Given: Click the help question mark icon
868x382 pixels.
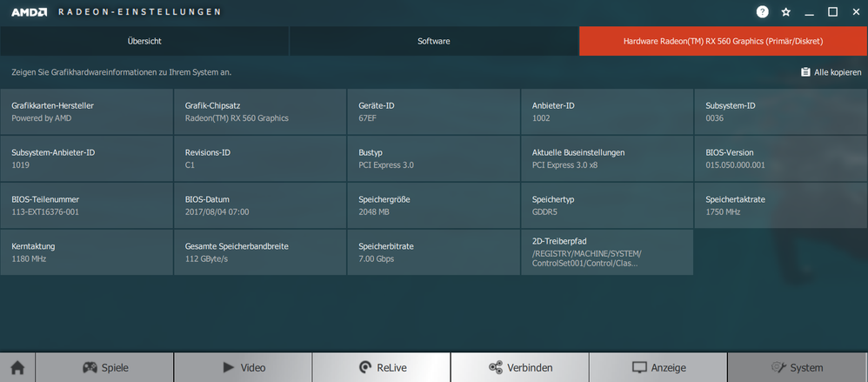Looking at the screenshot, I should click(763, 12).
